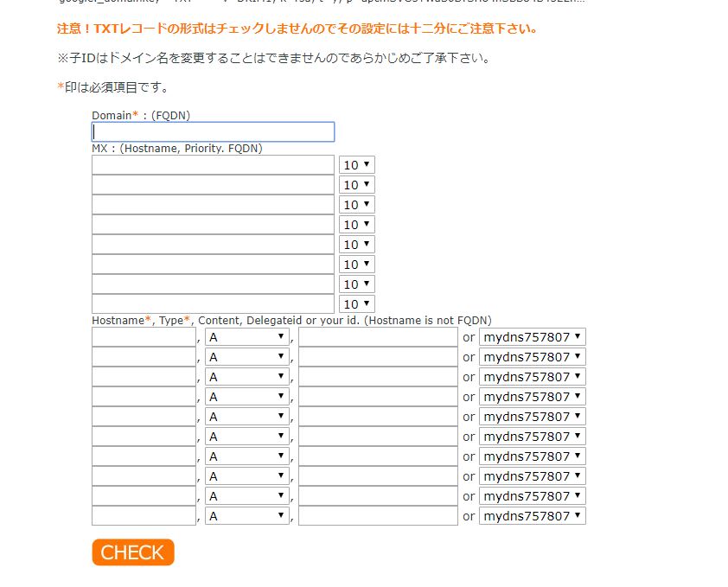Click the '印は必須項目です。' note text

coord(117,87)
